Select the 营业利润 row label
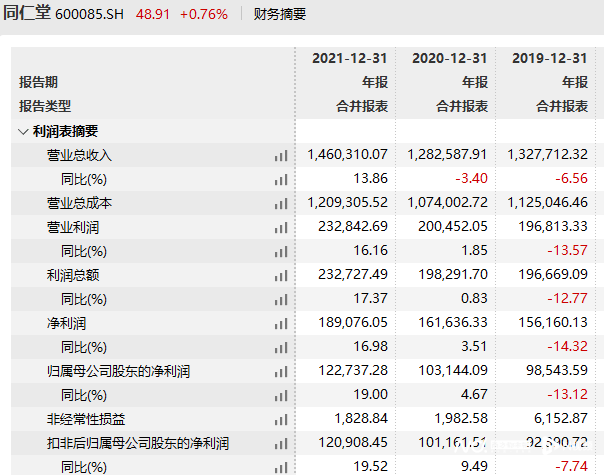This screenshot has width=604, height=475. 73,227
